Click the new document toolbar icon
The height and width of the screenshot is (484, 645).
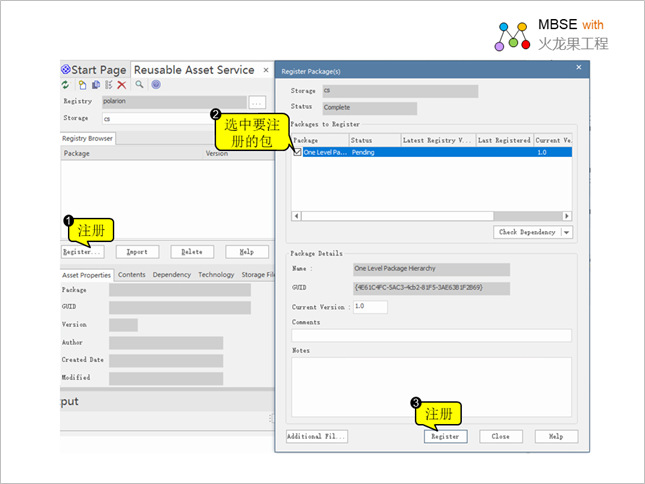pos(82,86)
